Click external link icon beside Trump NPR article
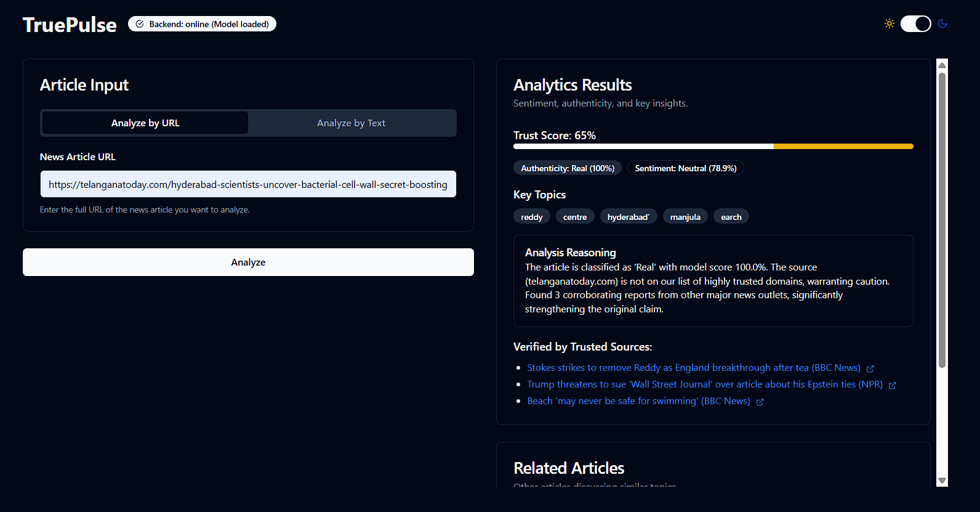Viewport: 980px width, 512px height. click(x=892, y=385)
